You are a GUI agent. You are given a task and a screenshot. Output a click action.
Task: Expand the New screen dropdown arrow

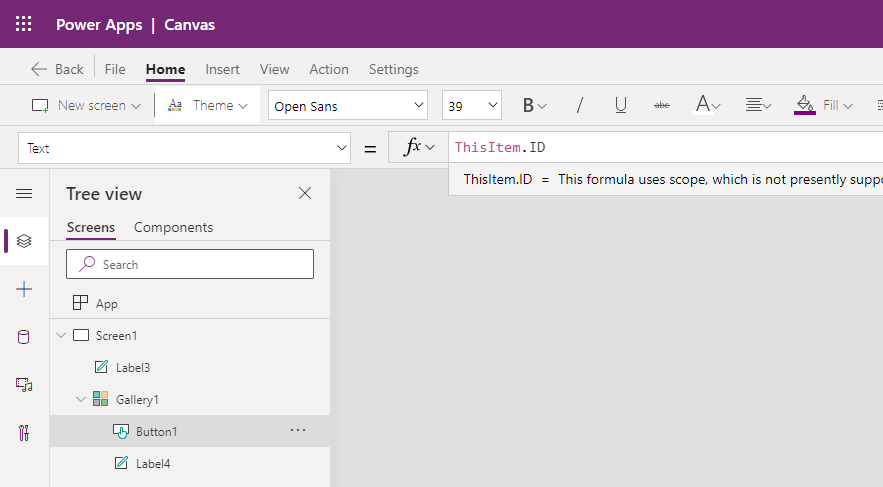(136, 106)
